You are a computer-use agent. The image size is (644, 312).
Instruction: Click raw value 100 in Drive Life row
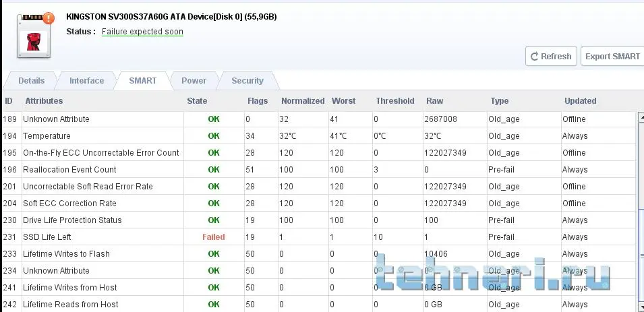pyautogui.click(x=432, y=220)
